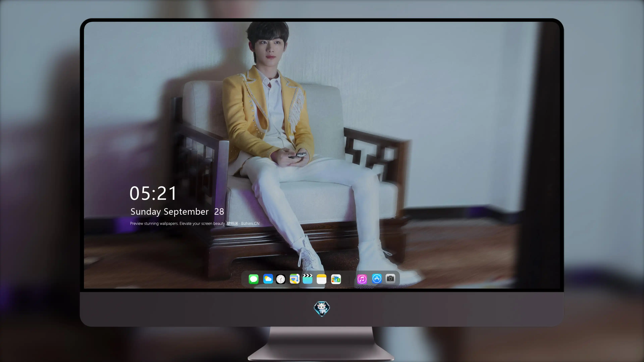Open the Notes app icon

coord(321,279)
